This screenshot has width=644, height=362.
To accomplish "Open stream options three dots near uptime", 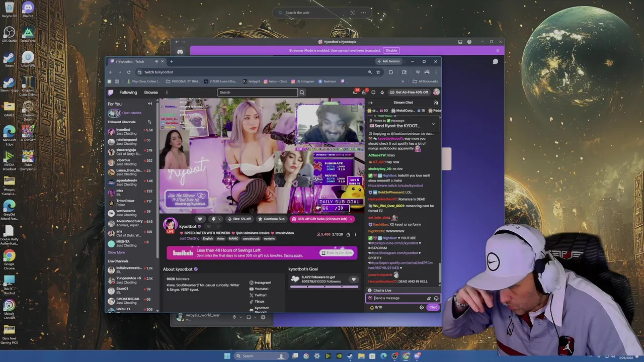I will coord(355,234).
